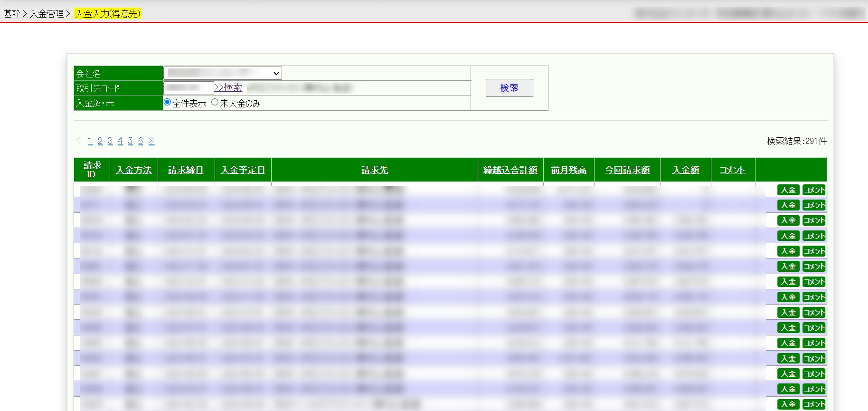Click コメント button in fifth table row

click(814, 251)
